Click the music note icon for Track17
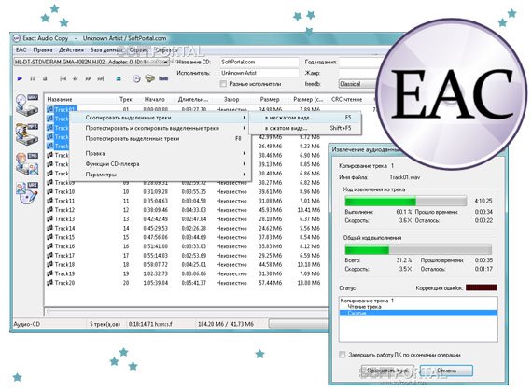 [49, 255]
